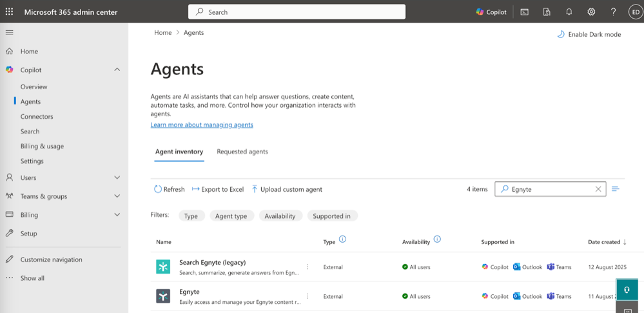Open the Availability filter
This screenshot has height=313, width=644.
tap(280, 216)
